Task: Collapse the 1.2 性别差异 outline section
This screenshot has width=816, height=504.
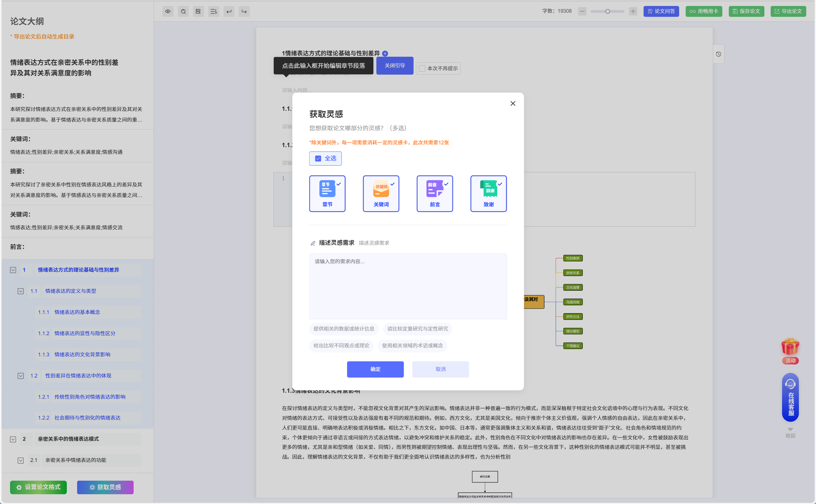Action: 21,376
